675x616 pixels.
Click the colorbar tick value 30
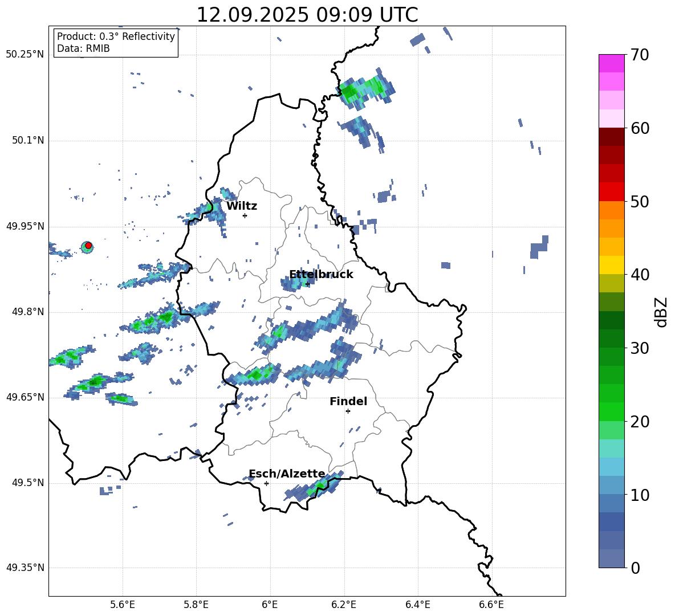[x=640, y=348]
